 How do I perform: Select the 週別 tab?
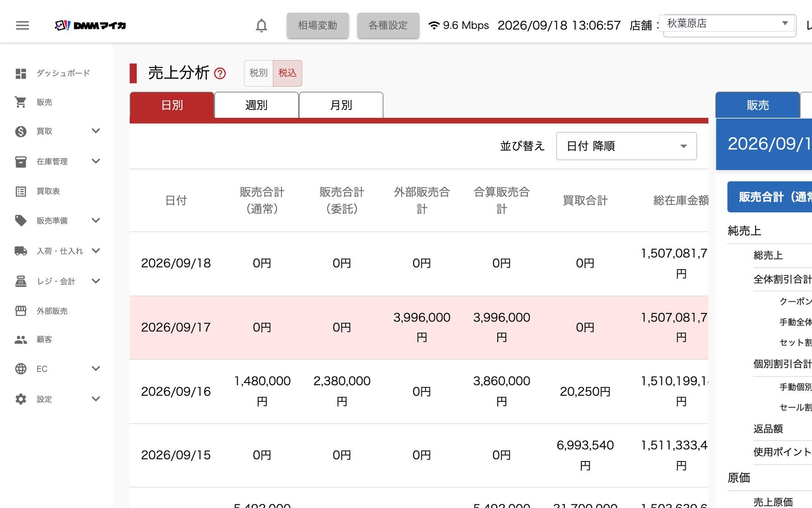coord(256,105)
